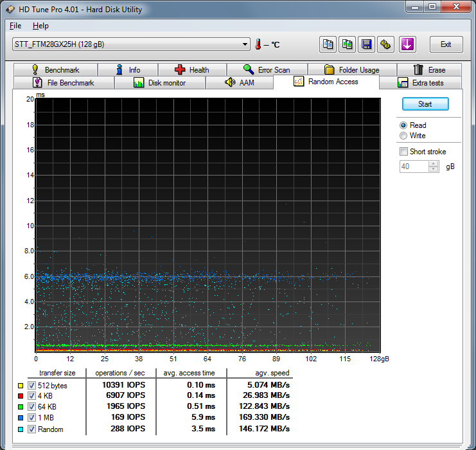Click the magnifier Error Scan icon
The width and height of the screenshot is (476, 450).
pos(249,69)
